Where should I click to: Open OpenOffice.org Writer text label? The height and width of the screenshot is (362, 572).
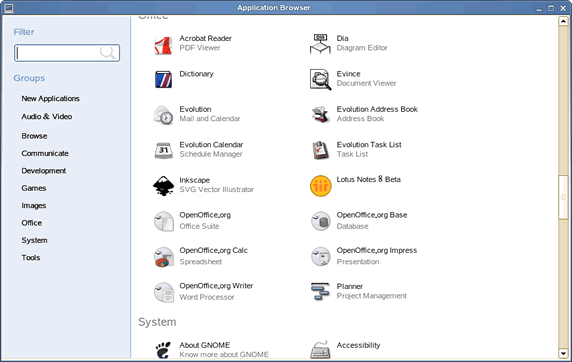[x=216, y=286]
